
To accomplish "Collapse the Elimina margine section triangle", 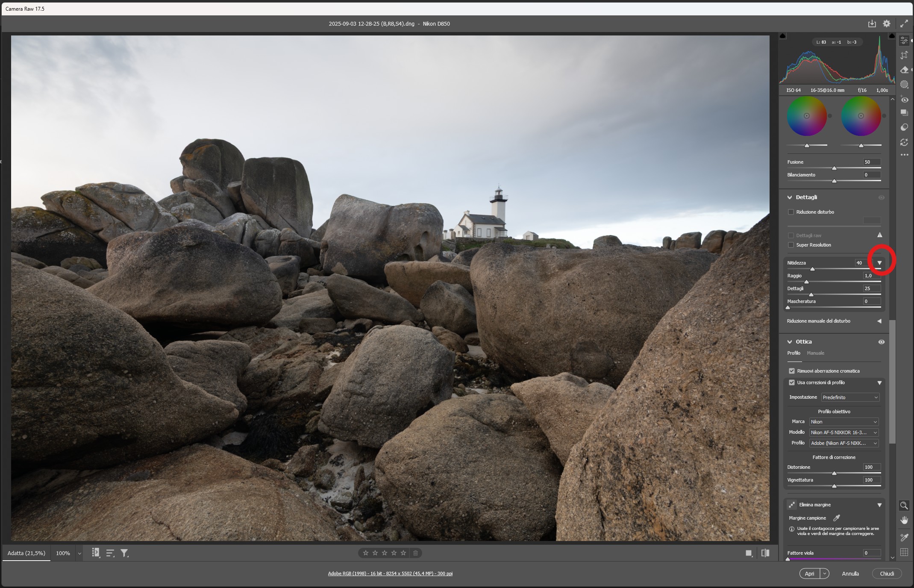I will tap(879, 505).
